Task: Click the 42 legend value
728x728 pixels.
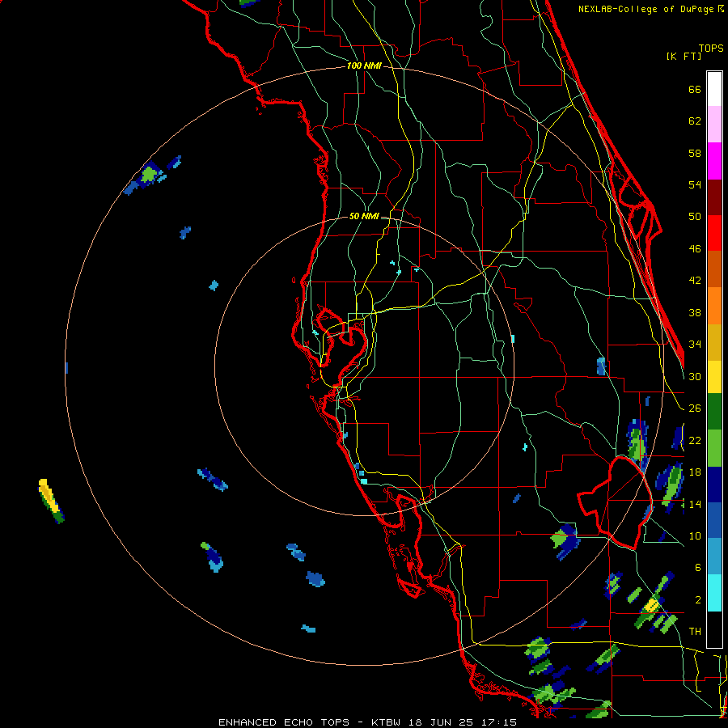Action: tap(695, 281)
